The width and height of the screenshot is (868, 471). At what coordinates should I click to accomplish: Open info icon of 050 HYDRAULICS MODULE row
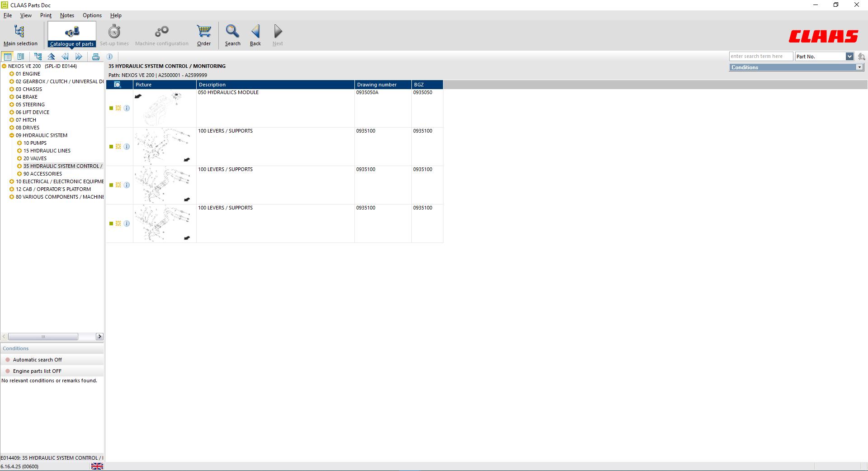(x=127, y=108)
